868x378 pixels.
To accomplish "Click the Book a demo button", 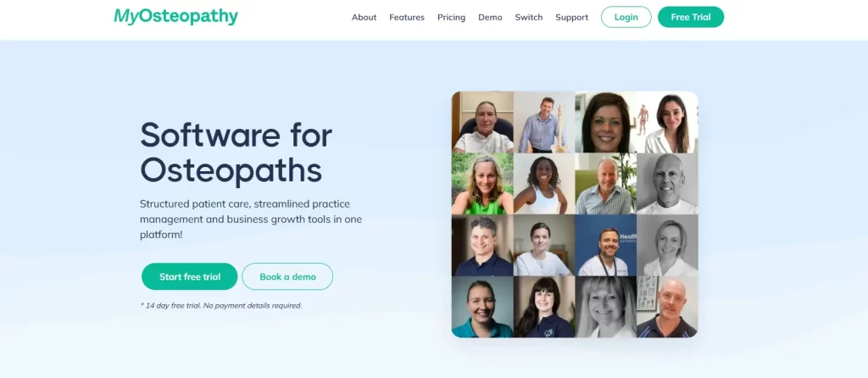I will (287, 276).
